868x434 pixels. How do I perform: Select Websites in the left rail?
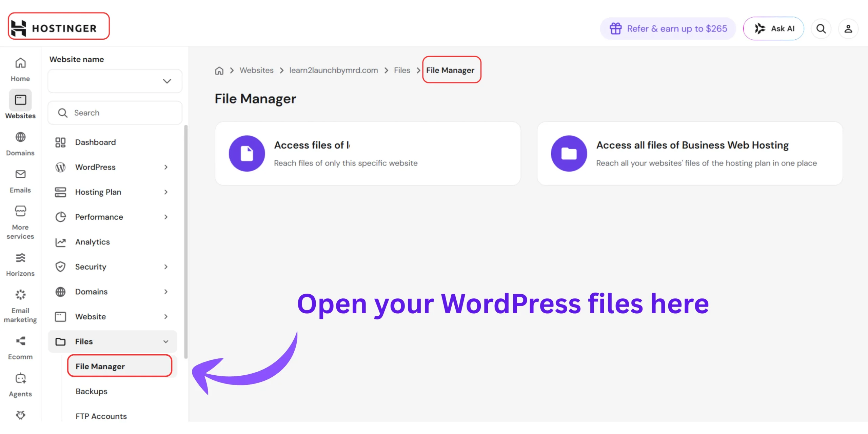(20, 105)
